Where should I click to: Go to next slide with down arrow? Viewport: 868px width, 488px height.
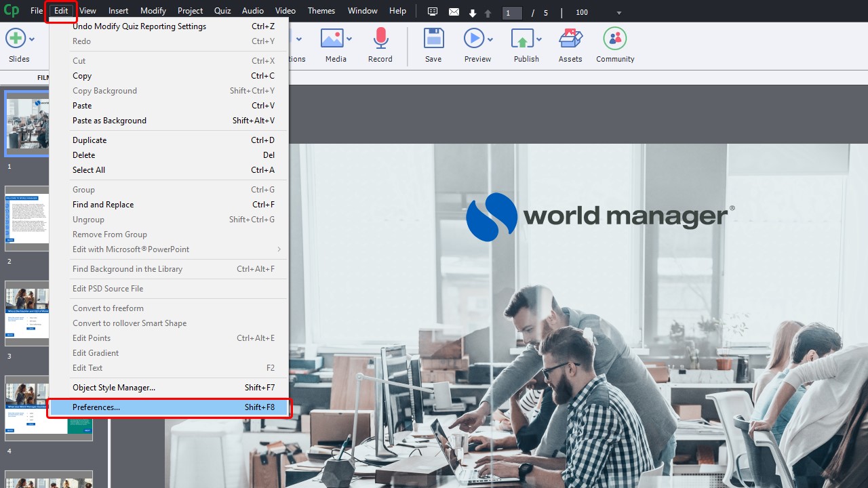pos(473,13)
